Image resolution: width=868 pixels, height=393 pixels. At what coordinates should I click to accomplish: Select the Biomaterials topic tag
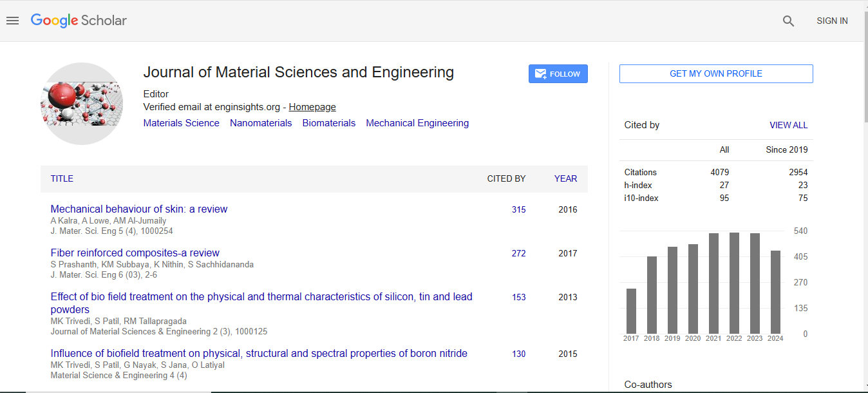point(328,123)
